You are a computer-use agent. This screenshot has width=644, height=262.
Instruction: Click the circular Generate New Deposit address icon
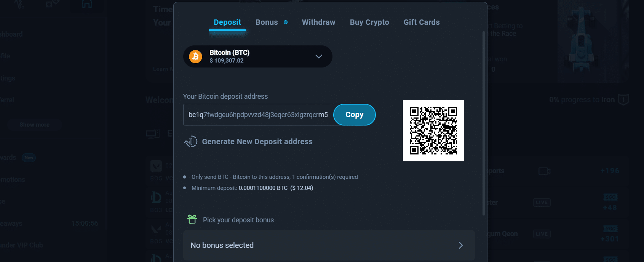pos(191,141)
